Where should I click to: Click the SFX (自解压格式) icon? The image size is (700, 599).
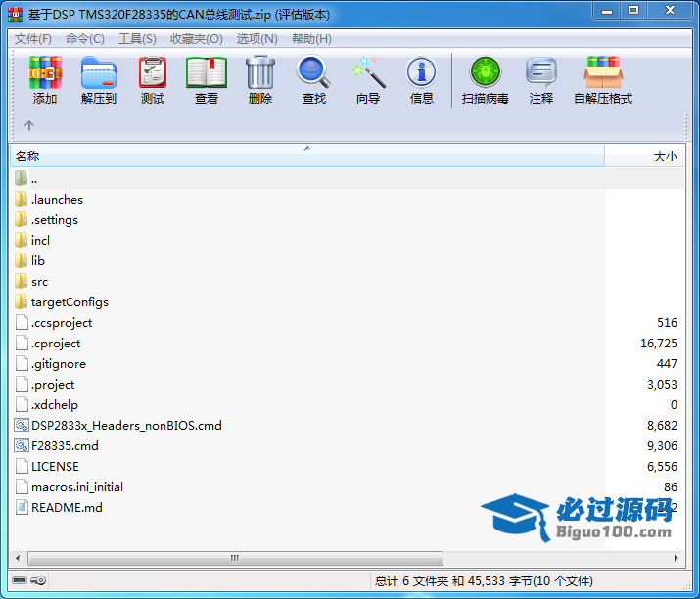point(602,80)
